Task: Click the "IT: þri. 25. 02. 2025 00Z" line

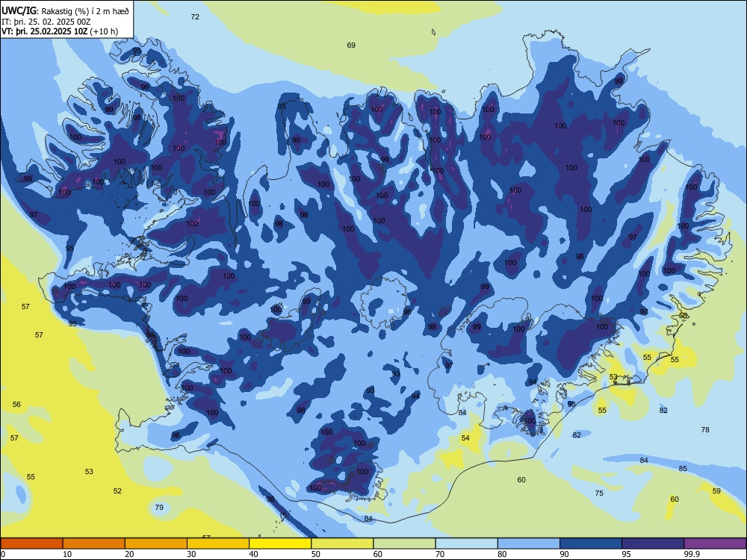Action: point(46,22)
